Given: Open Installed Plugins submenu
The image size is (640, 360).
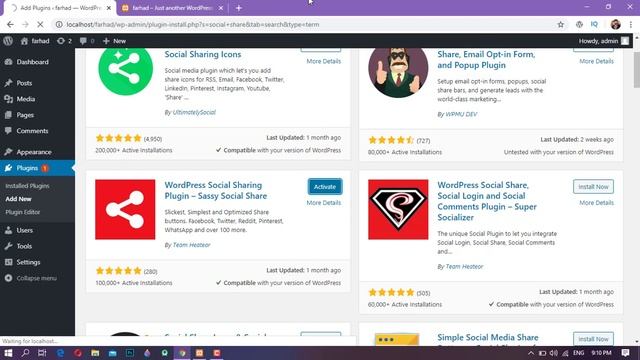Looking at the screenshot, I should tap(27, 186).
